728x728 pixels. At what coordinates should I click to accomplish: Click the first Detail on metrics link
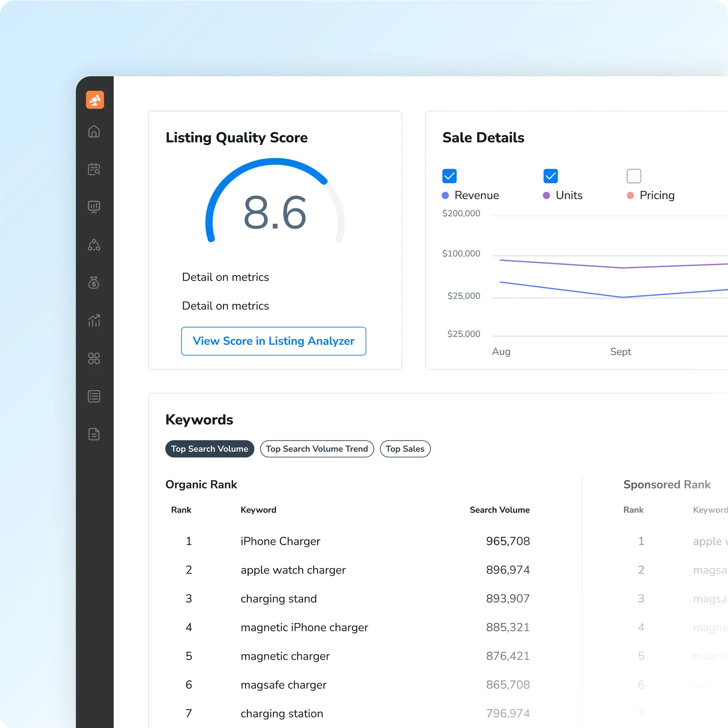coord(225,277)
